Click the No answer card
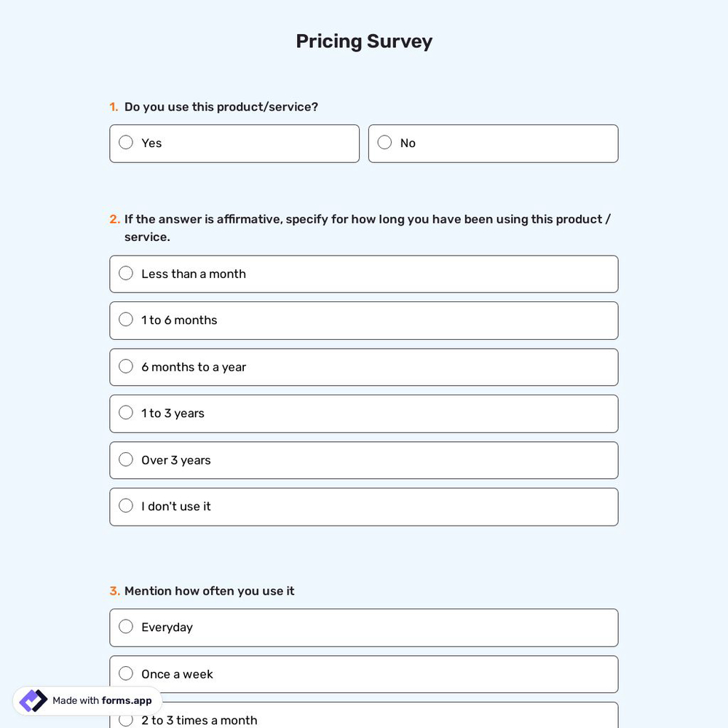This screenshot has width=728, height=728. (493, 143)
